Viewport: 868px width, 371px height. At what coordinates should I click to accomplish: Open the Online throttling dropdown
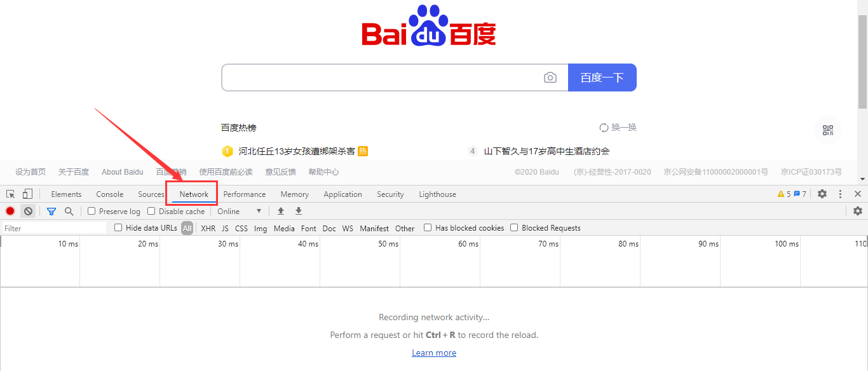point(240,211)
